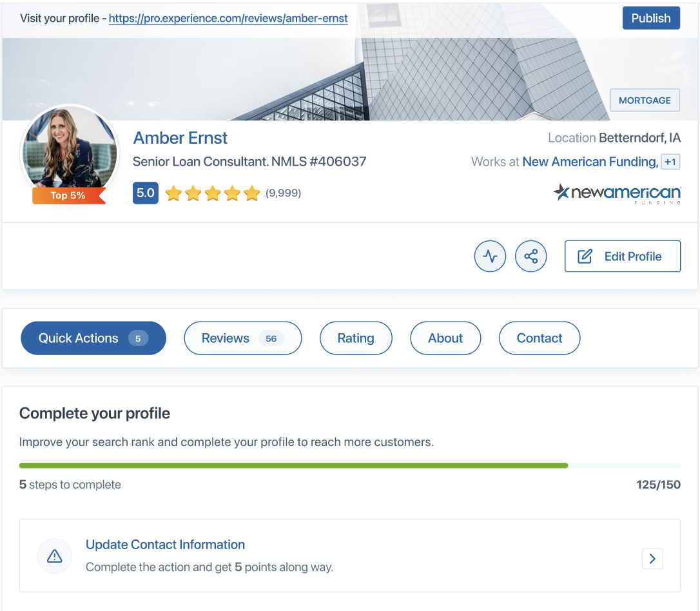Click the pencil icon in Edit Profile

click(585, 256)
